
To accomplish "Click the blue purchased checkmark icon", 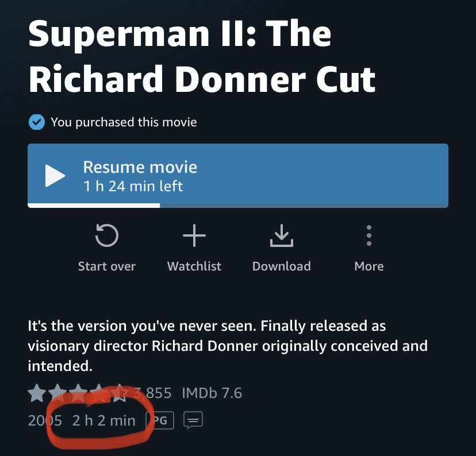I will [x=37, y=122].
